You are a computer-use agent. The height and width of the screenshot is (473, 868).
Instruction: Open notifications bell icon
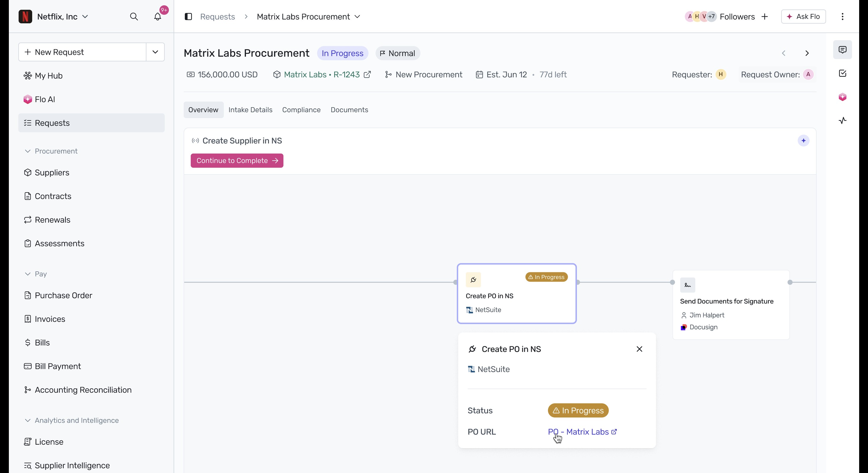[157, 17]
